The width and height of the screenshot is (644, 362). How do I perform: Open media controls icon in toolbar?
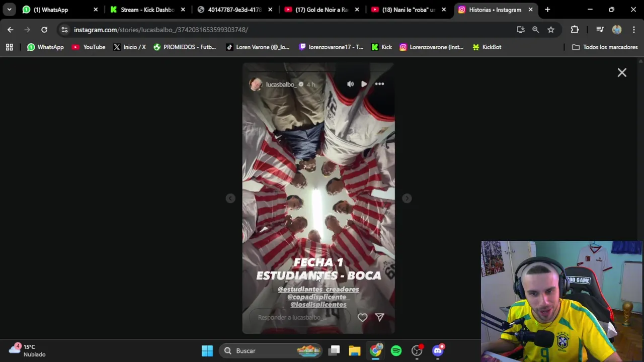coord(600,30)
